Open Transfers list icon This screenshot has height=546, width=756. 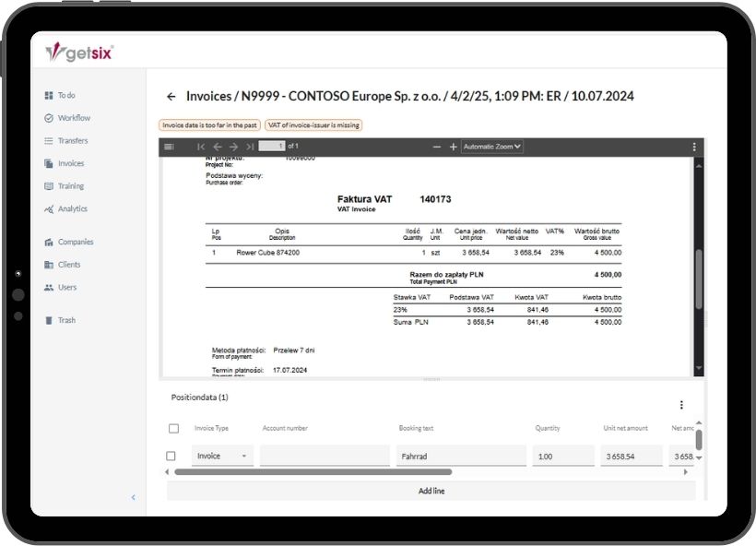pos(49,141)
